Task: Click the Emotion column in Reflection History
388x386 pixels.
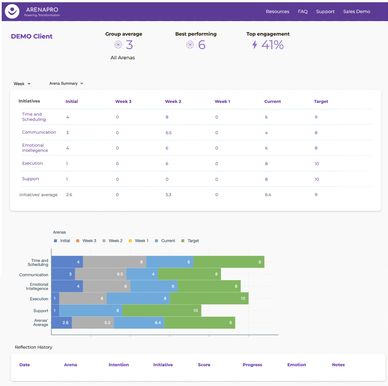Action: click(x=297, y=365)
